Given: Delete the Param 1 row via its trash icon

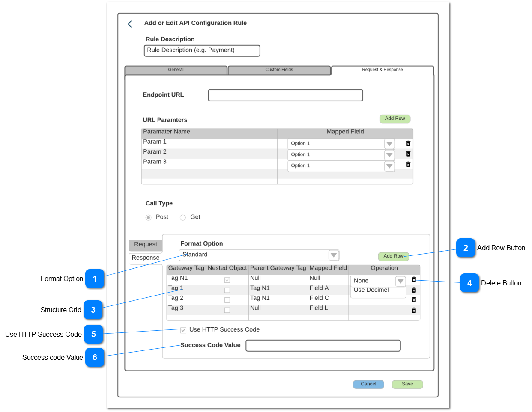Looking at the screenshot, I should tap(408, 144).
